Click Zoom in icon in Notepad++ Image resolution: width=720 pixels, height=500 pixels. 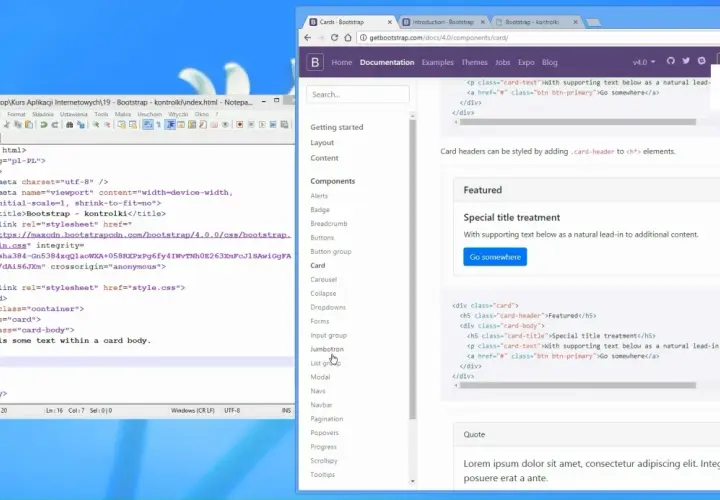pyautogui.click(x=96, y=124)
